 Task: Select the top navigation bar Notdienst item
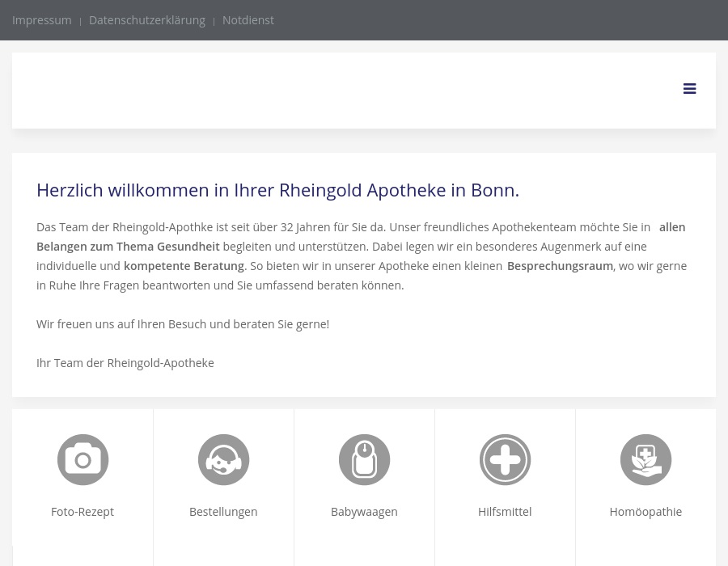[x=248, y=19]
